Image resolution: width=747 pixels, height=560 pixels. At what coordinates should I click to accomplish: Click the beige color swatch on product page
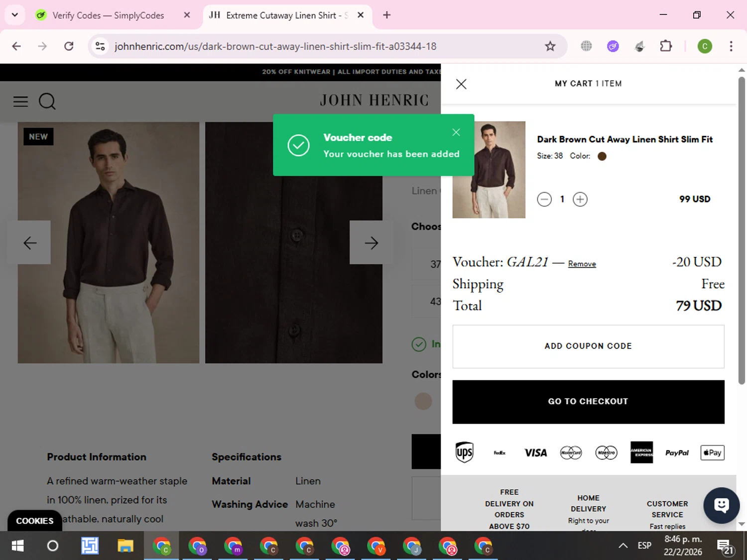[x=423, y=401]
